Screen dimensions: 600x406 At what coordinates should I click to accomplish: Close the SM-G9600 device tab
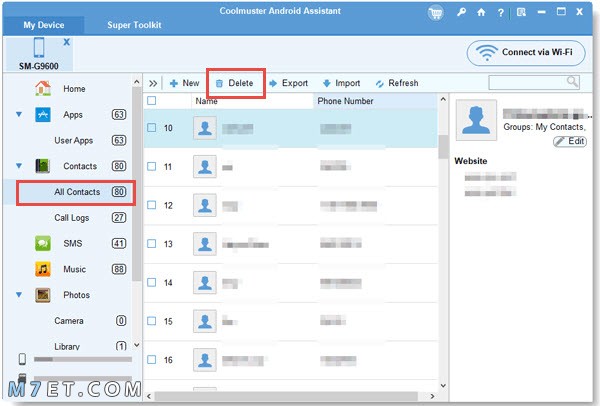[x=67, y=42]
